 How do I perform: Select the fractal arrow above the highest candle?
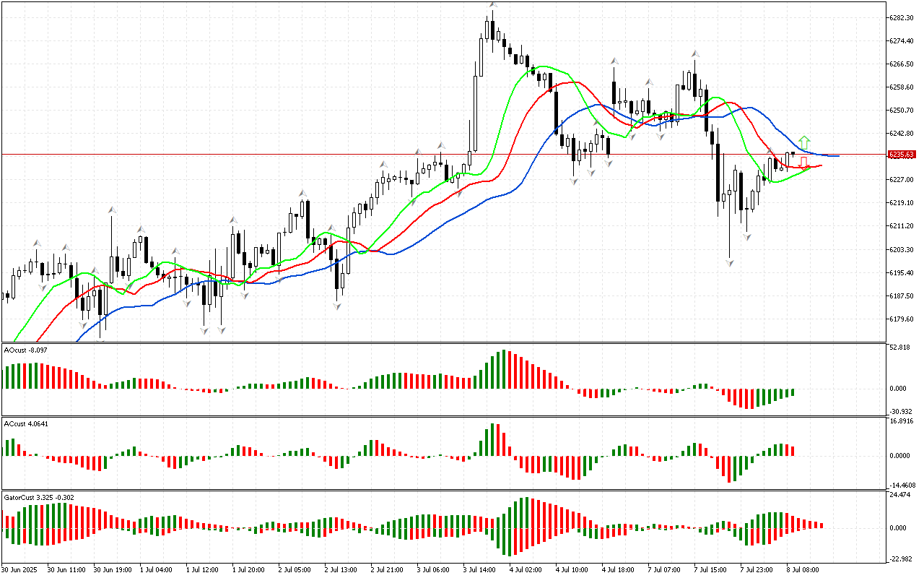492,5
